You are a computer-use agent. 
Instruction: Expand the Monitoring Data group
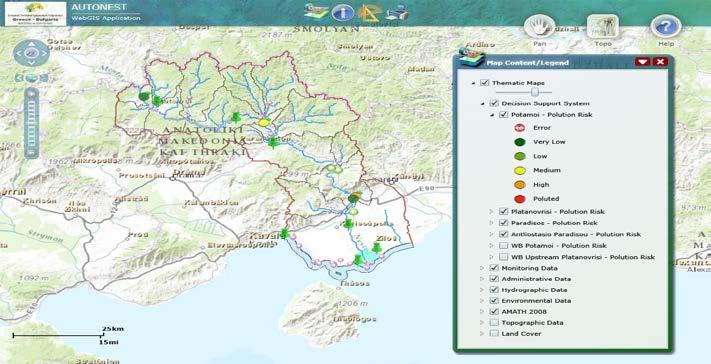pos(482,268)
